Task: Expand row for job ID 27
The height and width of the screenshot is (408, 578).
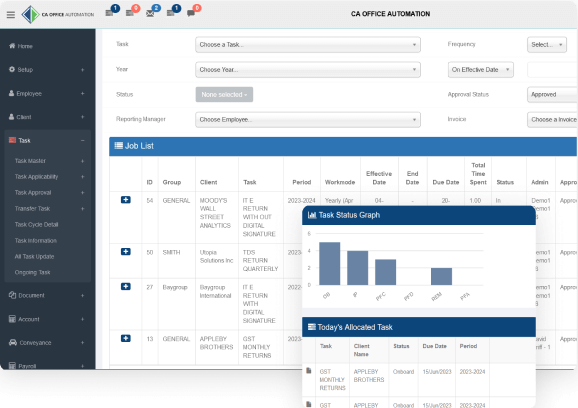Action: tap(126, 286)
